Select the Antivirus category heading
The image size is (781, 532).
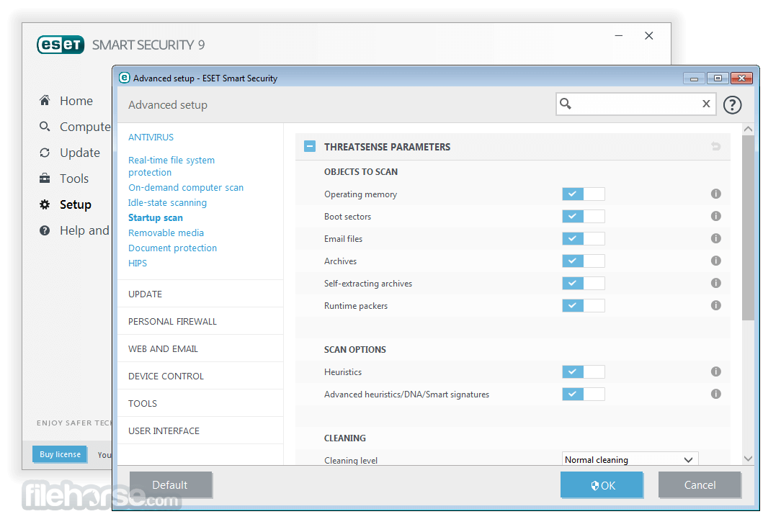(151, 137)
